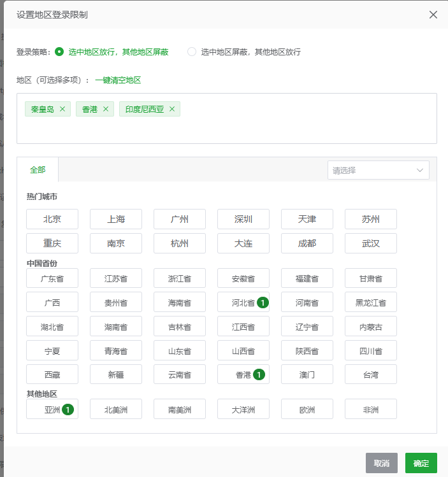Image resolution: width=448 pixels, height=477 pixels.
Task: Confirm with the 确定 button
Action: pos(421,463)
